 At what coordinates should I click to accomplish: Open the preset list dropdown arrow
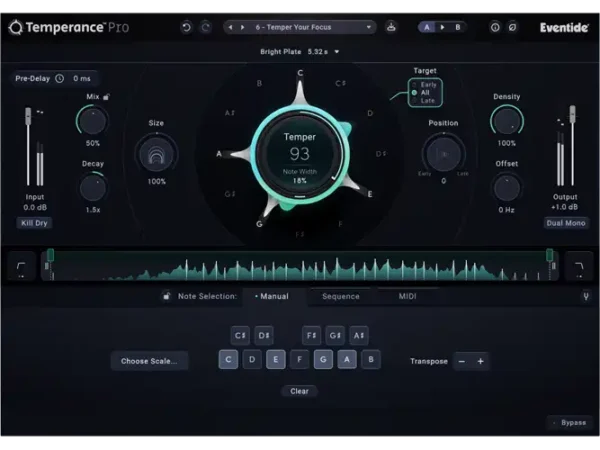pos(368,27)
